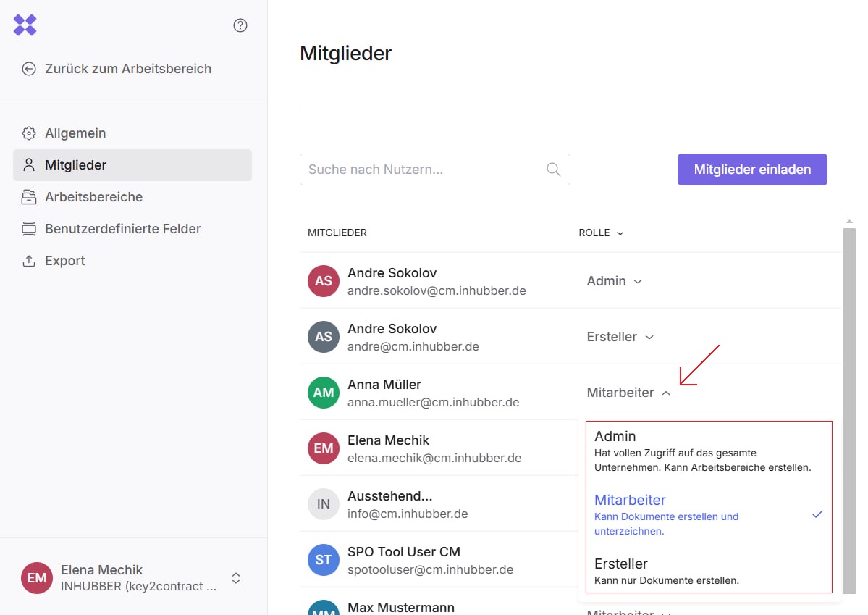Go to Benutzerdefinierte Felder
Image resolution: width=868 pixels, height=615 pixels.
tap(122, 229)
